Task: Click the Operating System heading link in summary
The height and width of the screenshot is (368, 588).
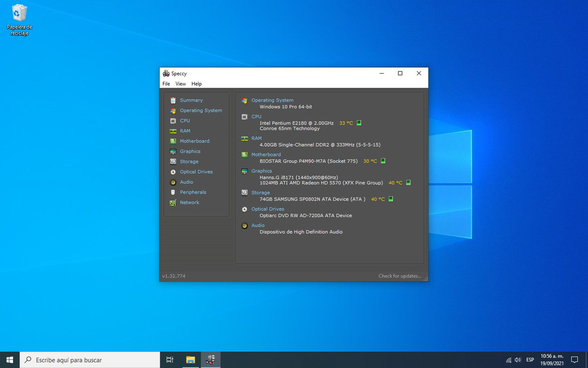Action: 272,100
